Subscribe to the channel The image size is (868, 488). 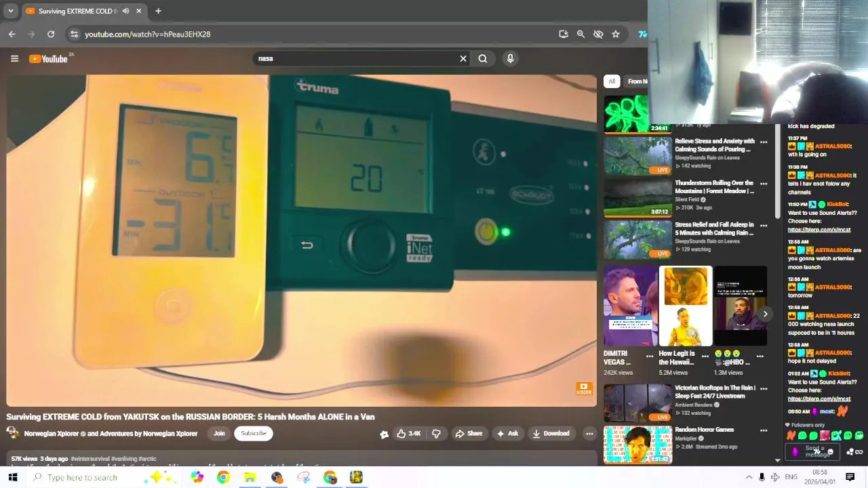(254, 434)
